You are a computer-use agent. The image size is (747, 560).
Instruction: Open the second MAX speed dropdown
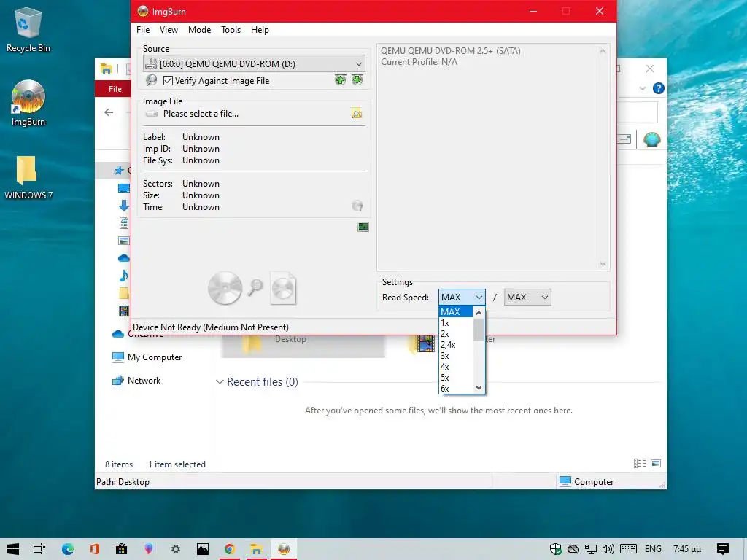527,297
